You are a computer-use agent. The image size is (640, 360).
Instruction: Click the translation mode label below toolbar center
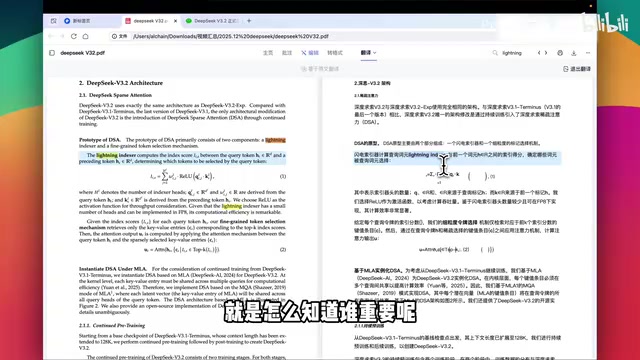[320, 69]
